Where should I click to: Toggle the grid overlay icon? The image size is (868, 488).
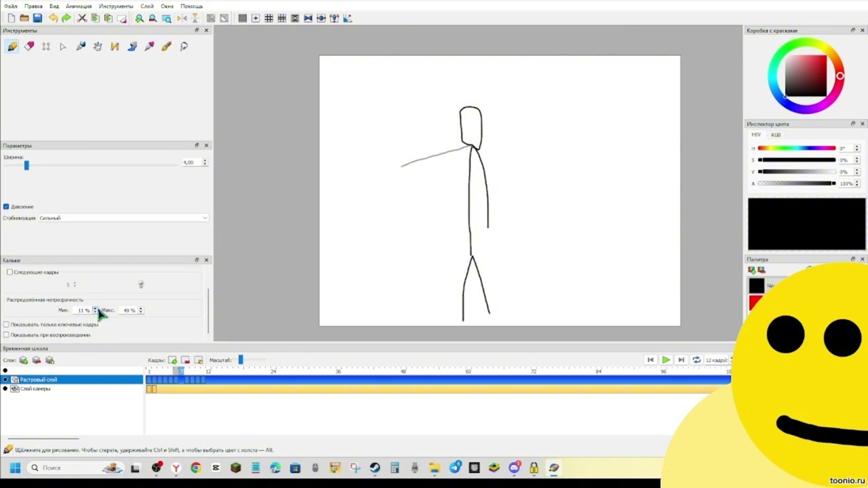pyautogui.click(x=242, y=18)
